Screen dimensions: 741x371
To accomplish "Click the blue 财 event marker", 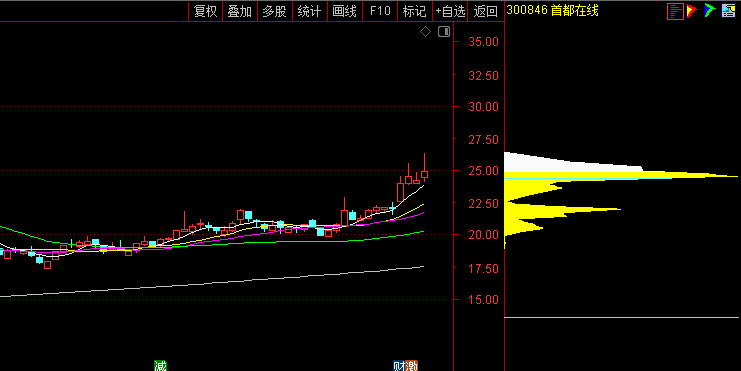I will coord(399,365).
